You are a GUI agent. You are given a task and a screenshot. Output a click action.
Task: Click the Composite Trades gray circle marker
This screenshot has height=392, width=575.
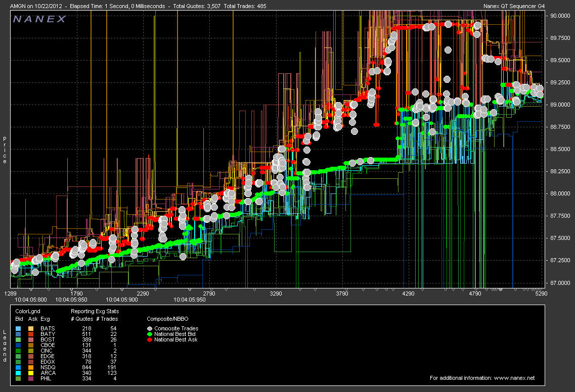(x=150, y=329)
